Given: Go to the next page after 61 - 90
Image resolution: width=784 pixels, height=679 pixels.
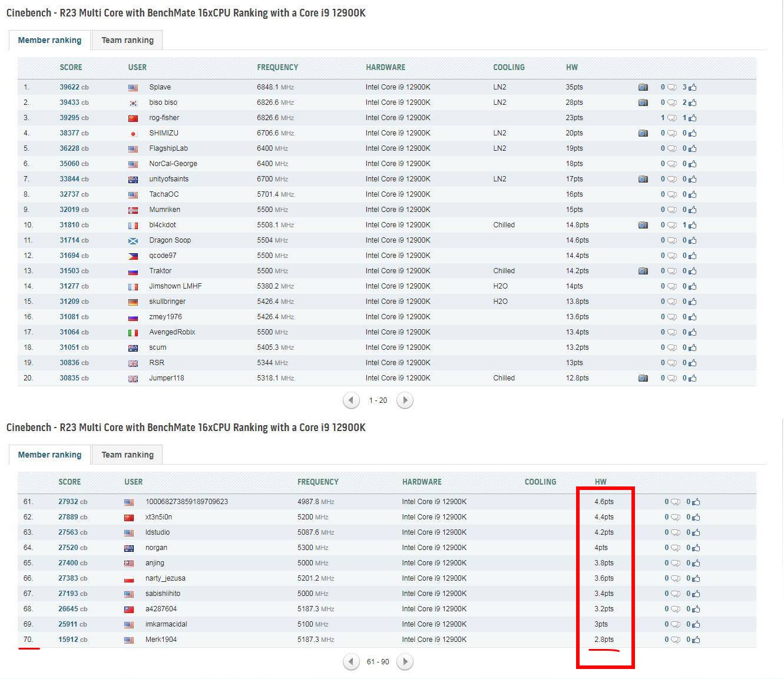Looking at the screenshot, I should [405, 662].
